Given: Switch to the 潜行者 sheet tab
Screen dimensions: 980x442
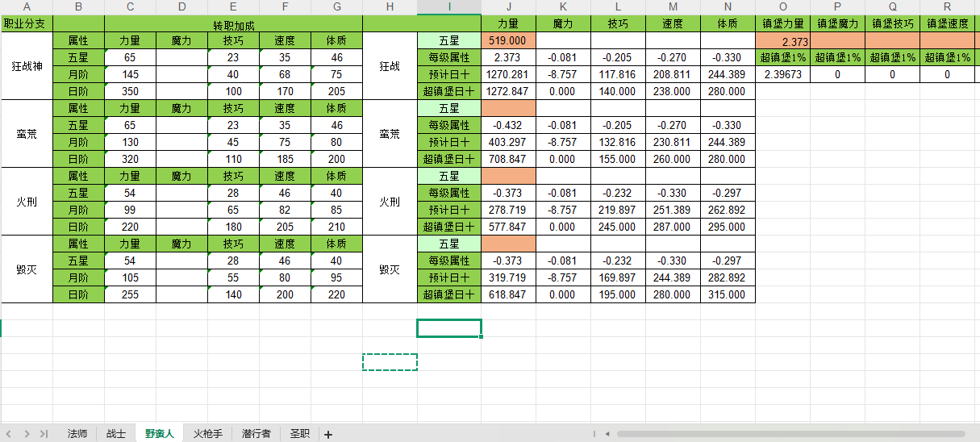Looking at the screenshot, I should click(256, 434).
